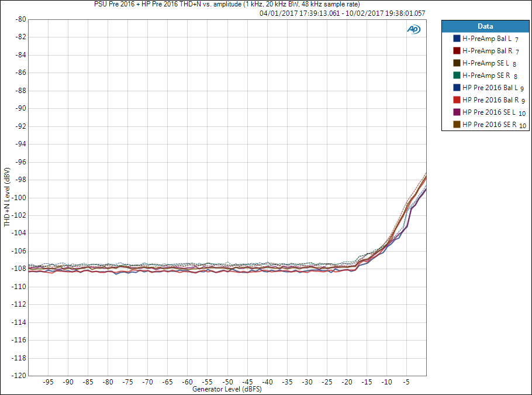Click legend entry H-PreAmp SE L
532x395 pixels.
[x=485, y=63]
